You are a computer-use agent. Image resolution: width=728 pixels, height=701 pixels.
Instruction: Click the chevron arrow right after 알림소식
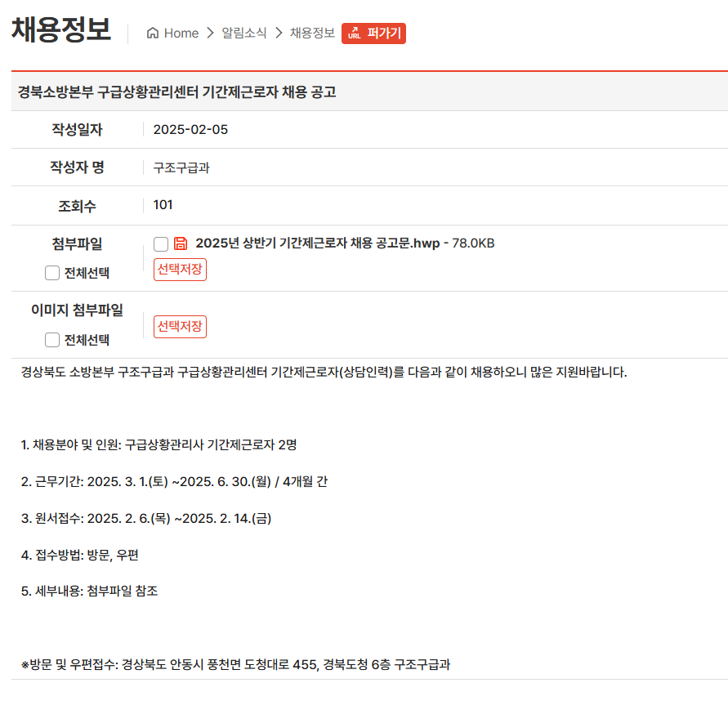point(279,33)
